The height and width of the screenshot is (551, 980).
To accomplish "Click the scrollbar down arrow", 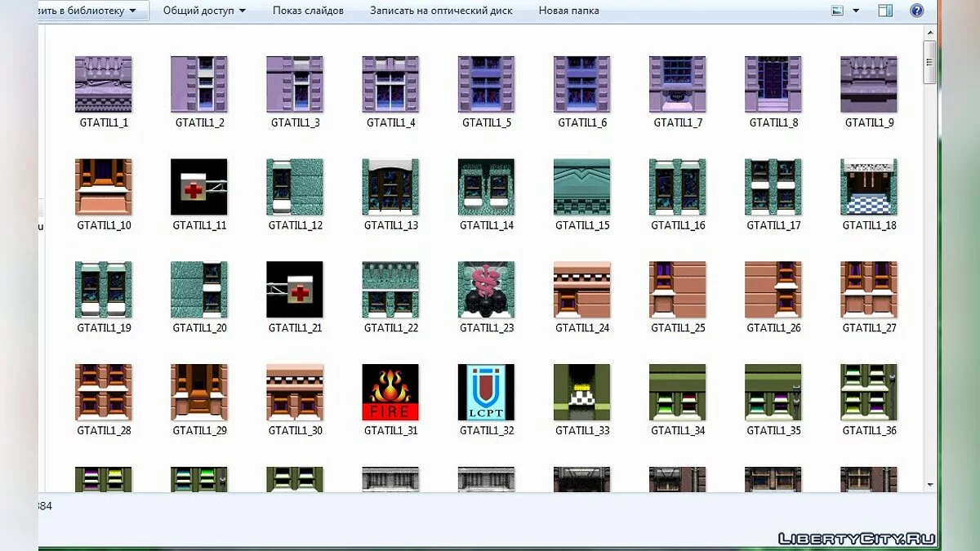I will tap(929, 485).
